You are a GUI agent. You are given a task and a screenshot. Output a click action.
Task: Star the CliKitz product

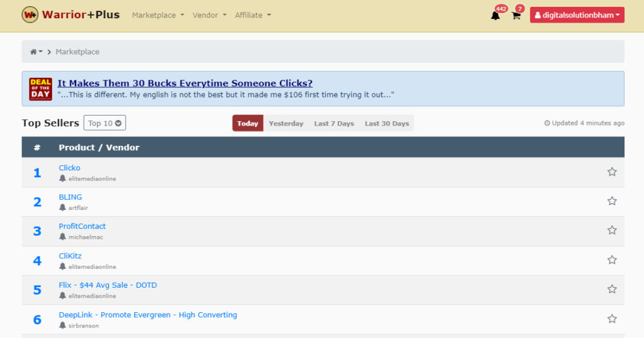pos(612,259)
